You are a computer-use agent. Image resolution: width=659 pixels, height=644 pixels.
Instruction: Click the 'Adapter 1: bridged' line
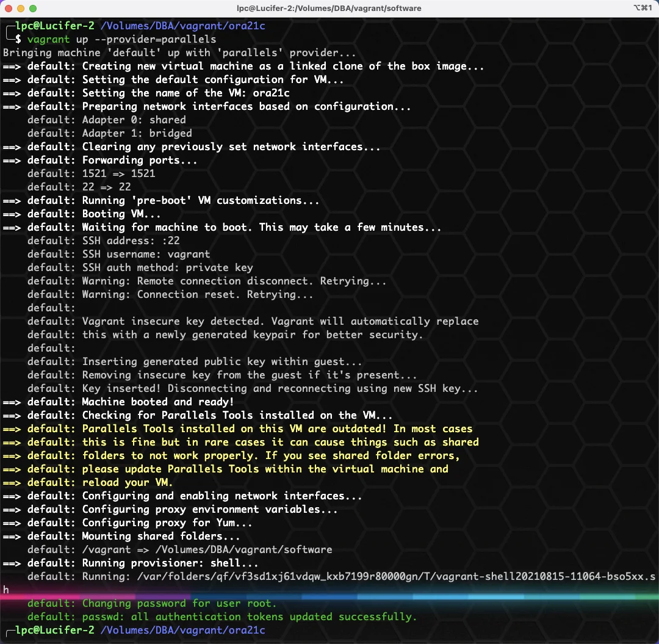[x=110, y=133]
